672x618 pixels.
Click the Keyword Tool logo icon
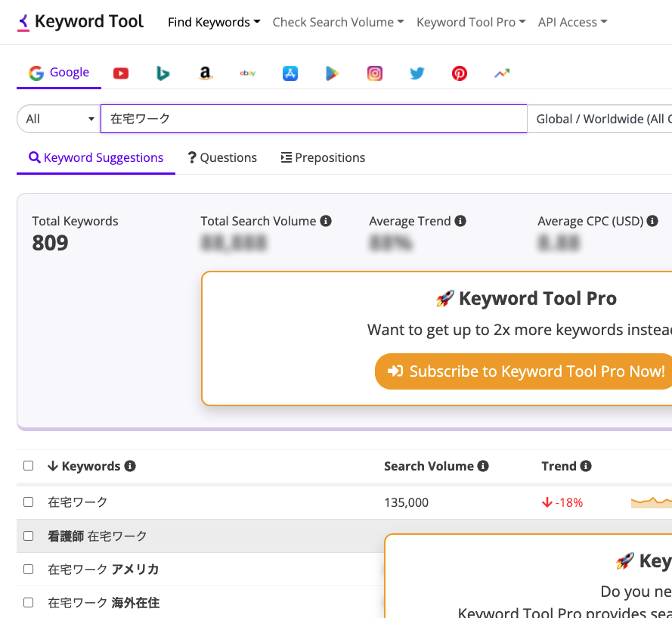[23, 22]
